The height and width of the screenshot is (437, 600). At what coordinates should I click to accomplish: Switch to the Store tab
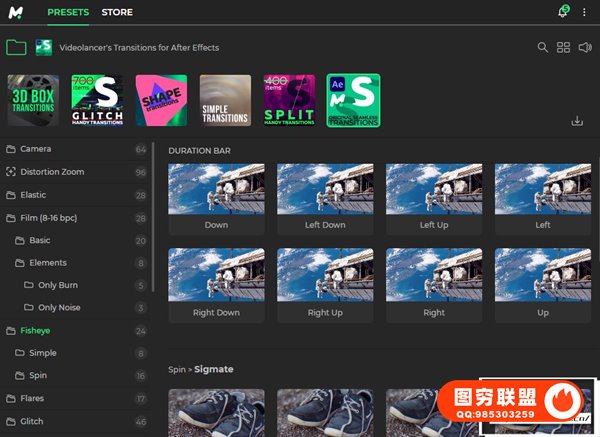pos(117,13)
